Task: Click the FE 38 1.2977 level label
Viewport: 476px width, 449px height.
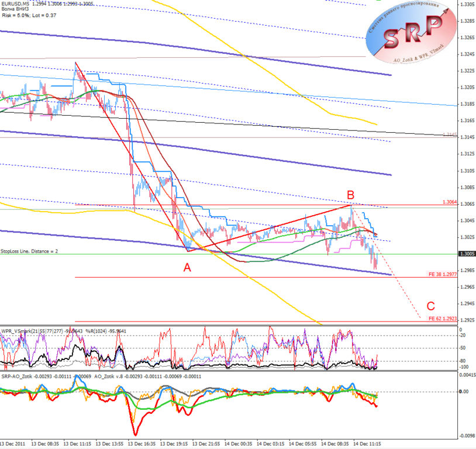Action: click(443, 274)
